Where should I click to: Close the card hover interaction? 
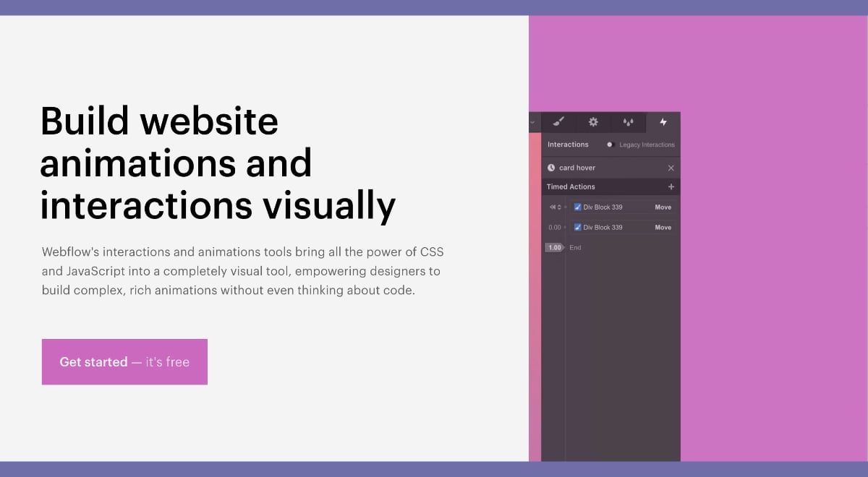coord(671,168)
